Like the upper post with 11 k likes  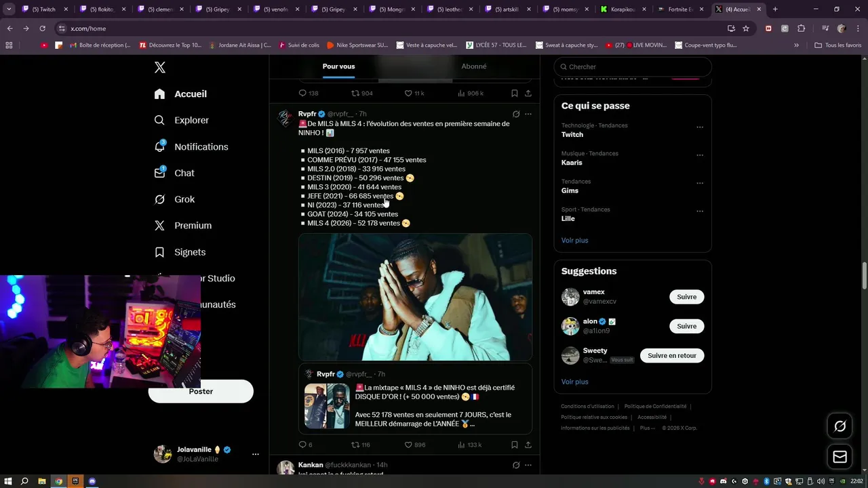click(x=414, y=93)
